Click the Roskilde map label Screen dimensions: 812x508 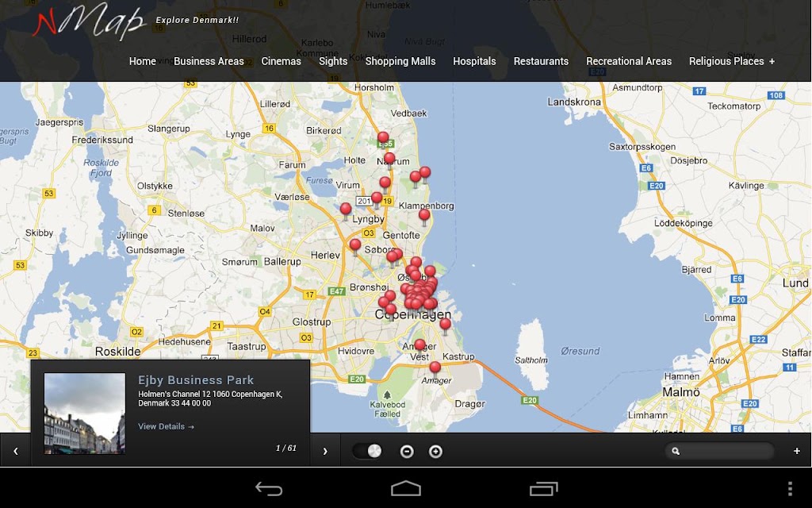coord(117,352)
